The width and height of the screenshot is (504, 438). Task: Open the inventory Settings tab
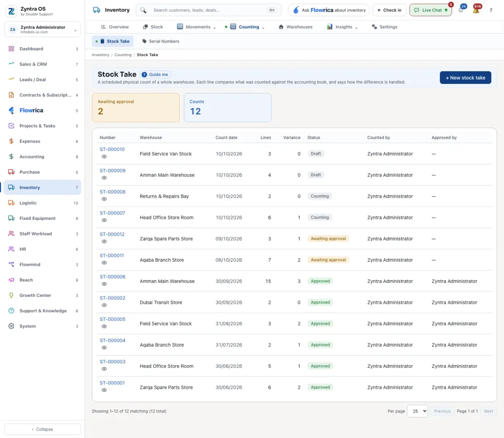(x=384, y=27)
